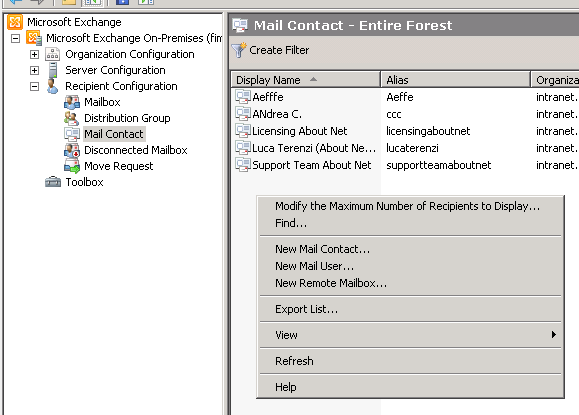Click alias cell 'Aeffe'
This screenshot has height=415, width=579.
point(400,97)
